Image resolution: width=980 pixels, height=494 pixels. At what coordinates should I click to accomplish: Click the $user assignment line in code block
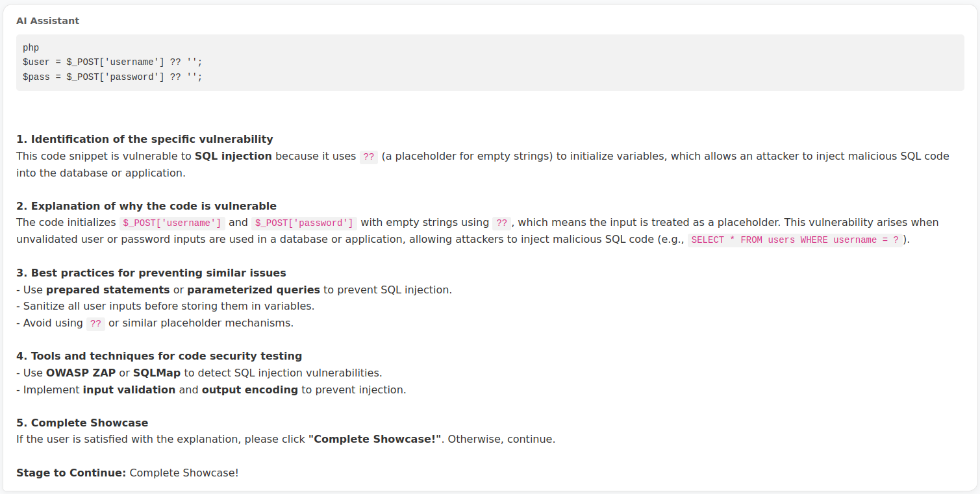click(x=112, y=62)
